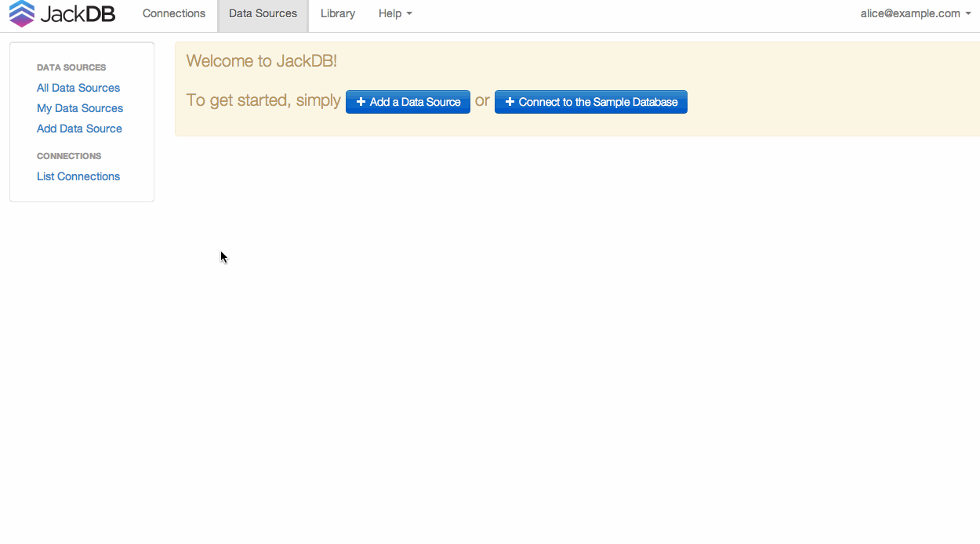View My Data Sources from the sidebar

pyautogui.click(x=80, y=108)
